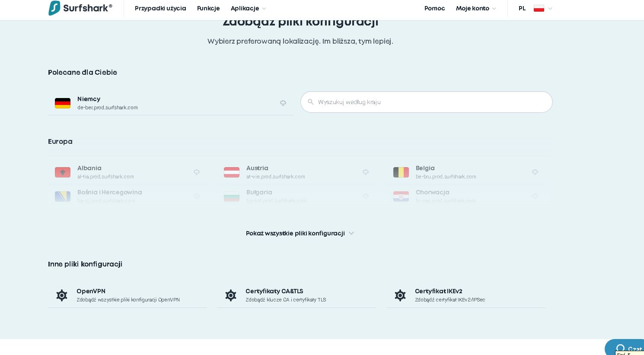This screenshot has height=355, width=644.
Task: Expand the Aplikacje dropdown menu
Action: [248, 9]
